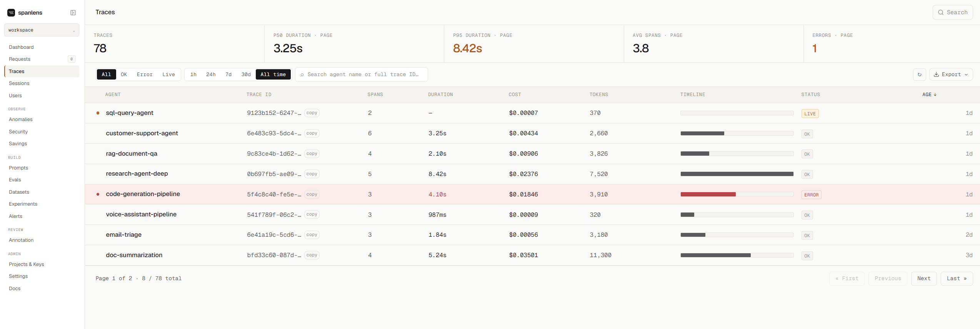Open the workspace selector dropdown
The width and height of the screenshot is (980, 329).
tap(42, 30)
